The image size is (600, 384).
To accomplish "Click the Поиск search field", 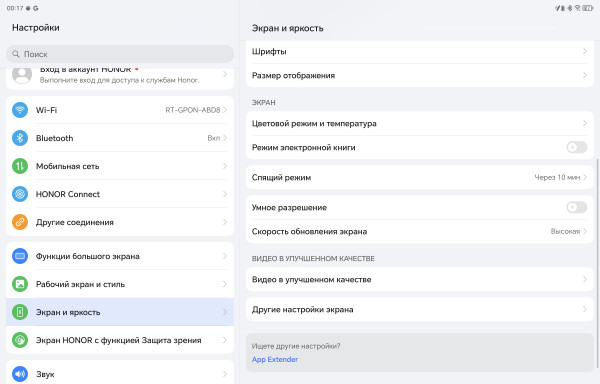I will (120, 54).
